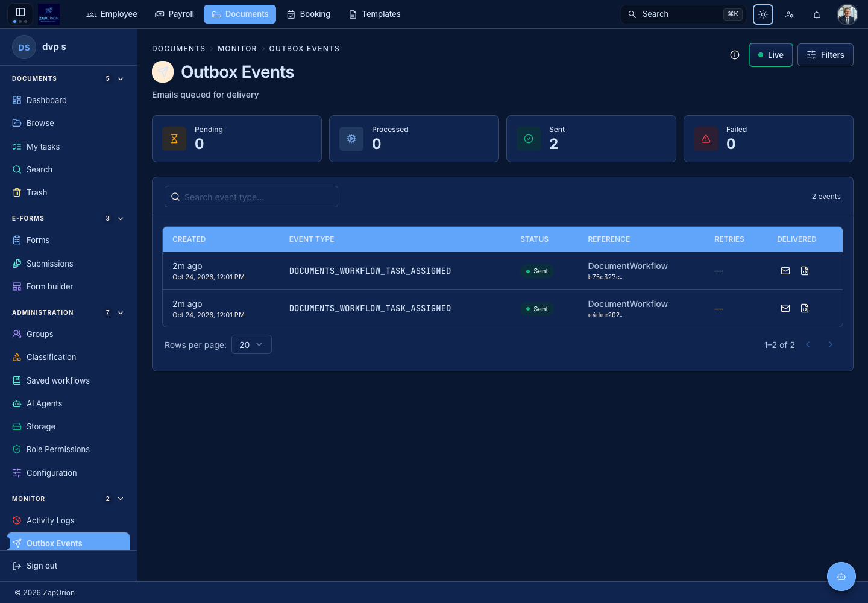
Task: View payload file icon for b75c327c row
Action: [805, 271]
